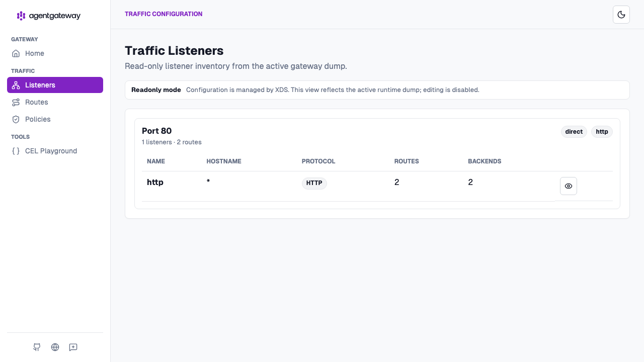Image resolution: width=644 pixels, height=362 pixels.
Task: Open the GitHub icon link in sidebar footer
Action: coord(37,347)
